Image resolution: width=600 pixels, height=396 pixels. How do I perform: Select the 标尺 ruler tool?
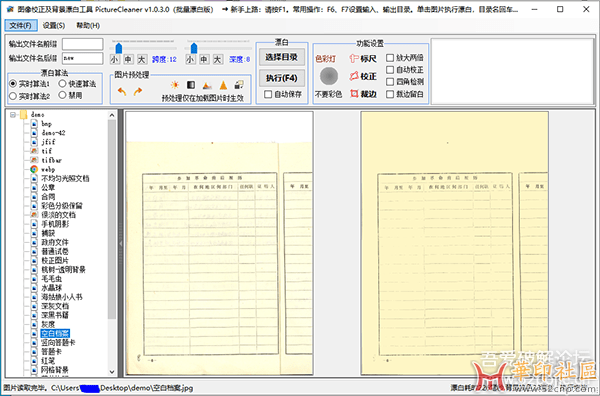click(x=363, y=59)
